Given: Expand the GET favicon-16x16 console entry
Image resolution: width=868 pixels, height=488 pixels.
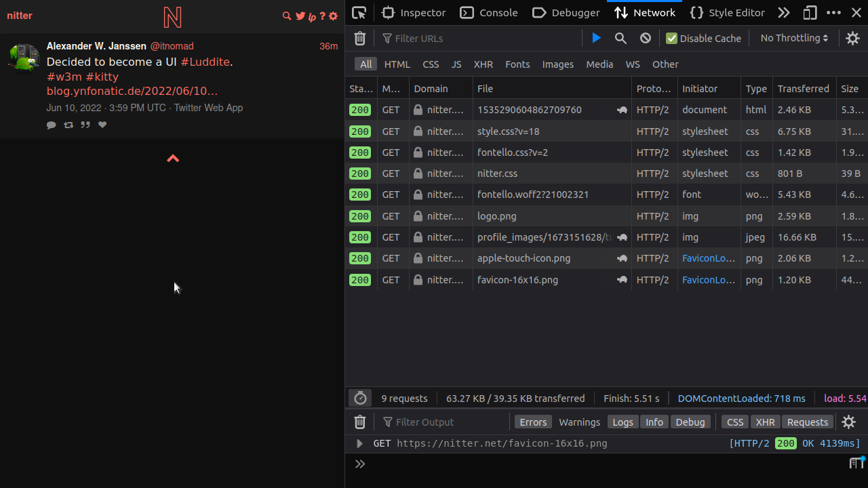Looking at the screenshot, I should [359, 444].
